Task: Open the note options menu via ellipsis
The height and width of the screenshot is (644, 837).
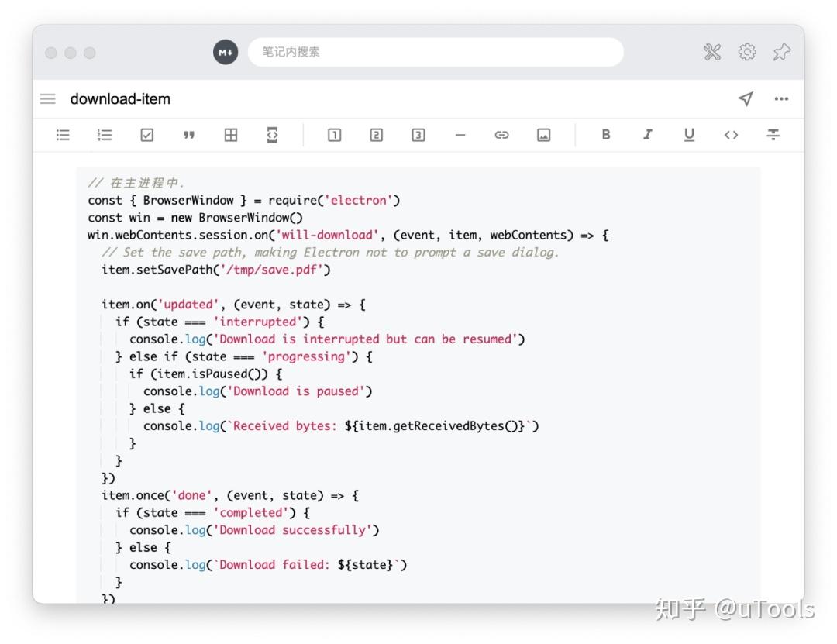Action: tap(781, 98)
